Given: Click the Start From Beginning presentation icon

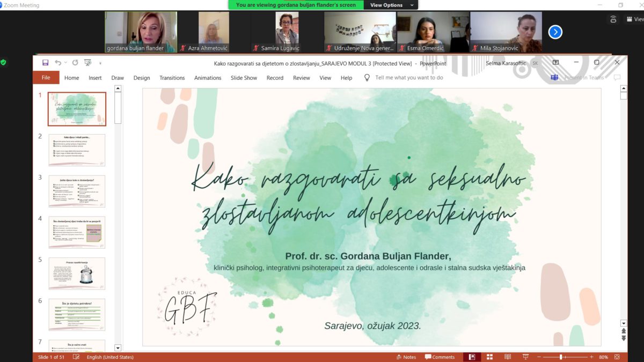Looking at the screenshot, I should pos(88,63).
